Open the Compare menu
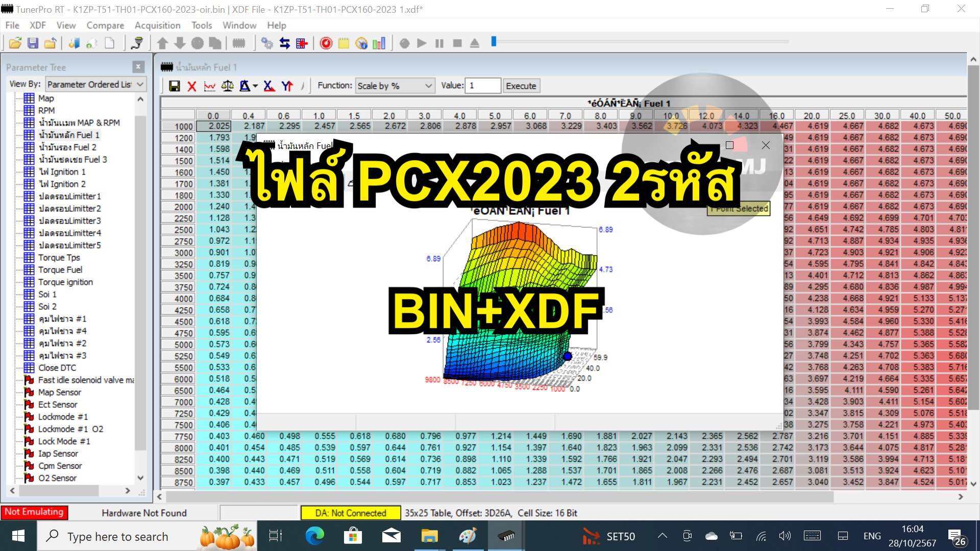980x551 pixels. [105, 25]
